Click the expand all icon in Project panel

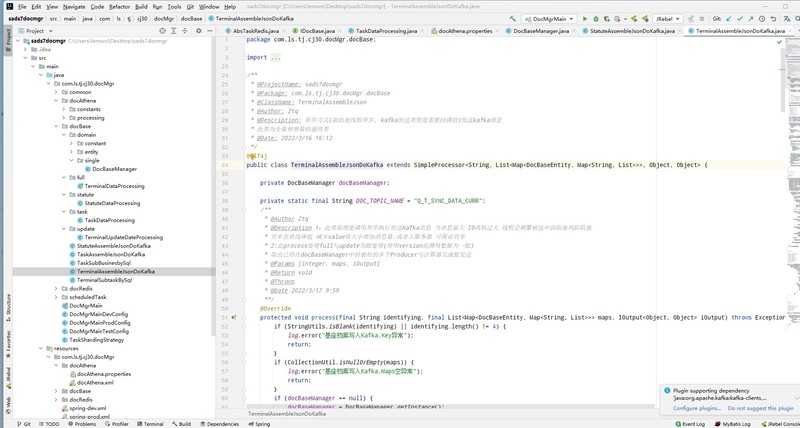173,31
